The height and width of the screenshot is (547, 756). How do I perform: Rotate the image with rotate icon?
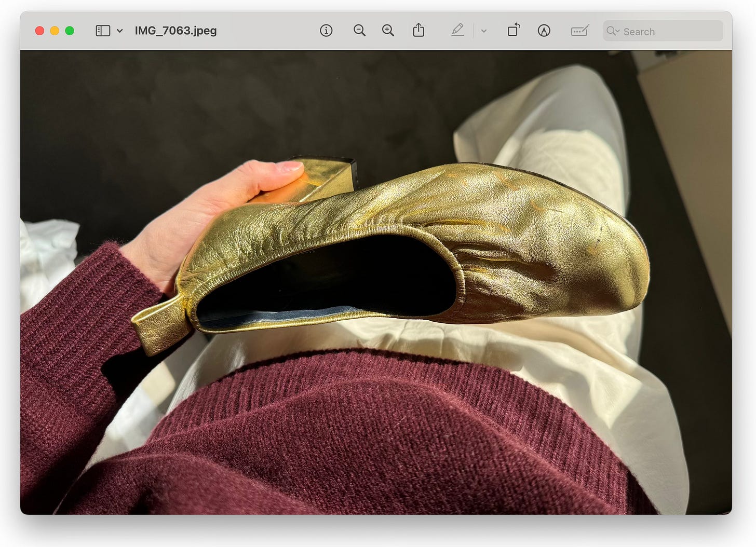pyautogui.click(x=514, y=30)
